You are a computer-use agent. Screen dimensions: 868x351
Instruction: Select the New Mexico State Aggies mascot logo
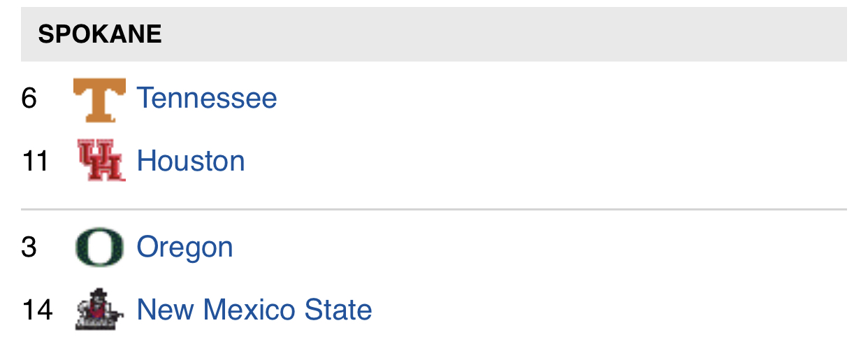point(99,308)
